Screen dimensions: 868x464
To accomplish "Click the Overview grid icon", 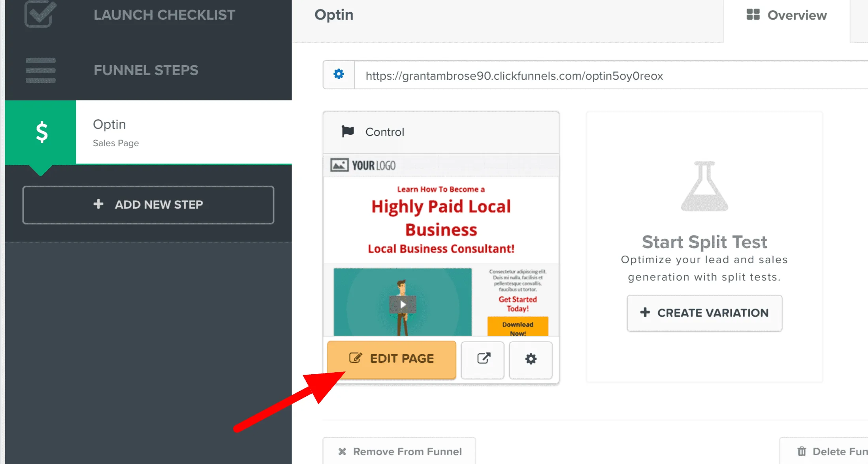I will [753, 15].
